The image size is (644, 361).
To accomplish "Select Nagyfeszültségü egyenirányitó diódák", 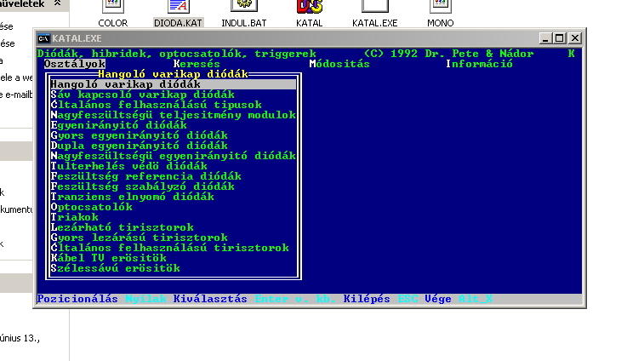I will [x=173, y=156].
